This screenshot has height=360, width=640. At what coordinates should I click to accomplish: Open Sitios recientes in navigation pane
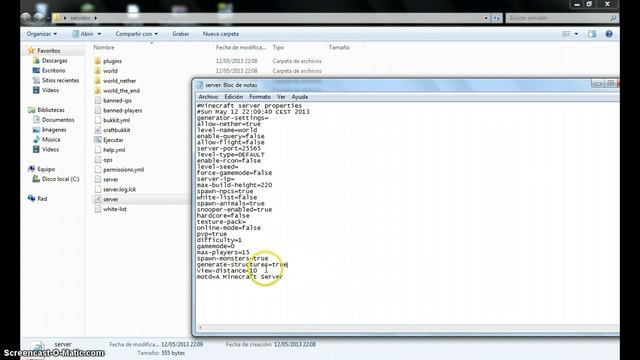(60, 80)
